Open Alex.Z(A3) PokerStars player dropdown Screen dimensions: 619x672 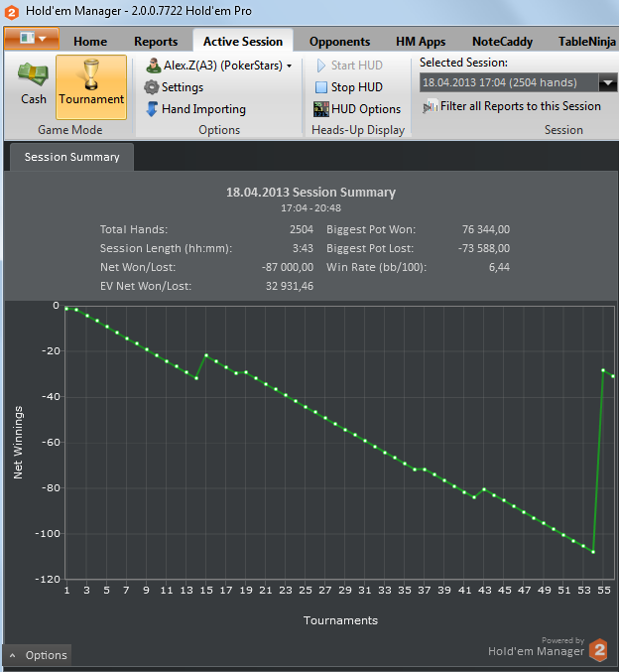click(x=218, y=66)
